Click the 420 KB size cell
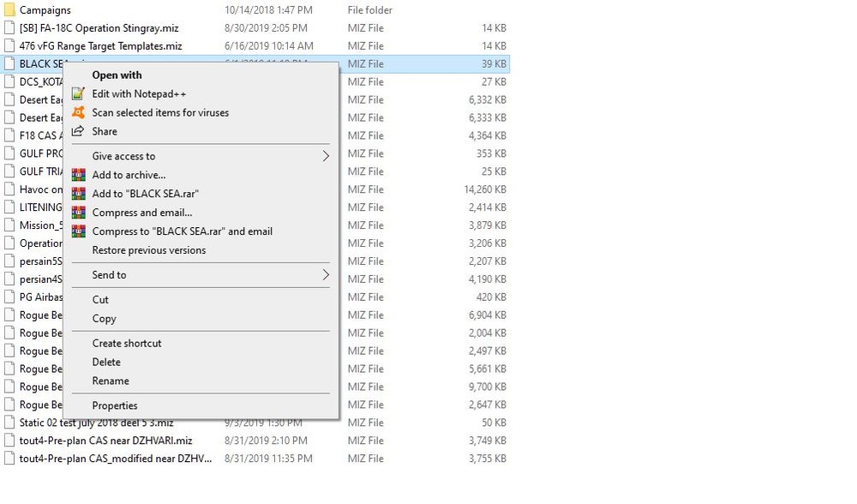 pyautogui.click(x=491, y=297)
